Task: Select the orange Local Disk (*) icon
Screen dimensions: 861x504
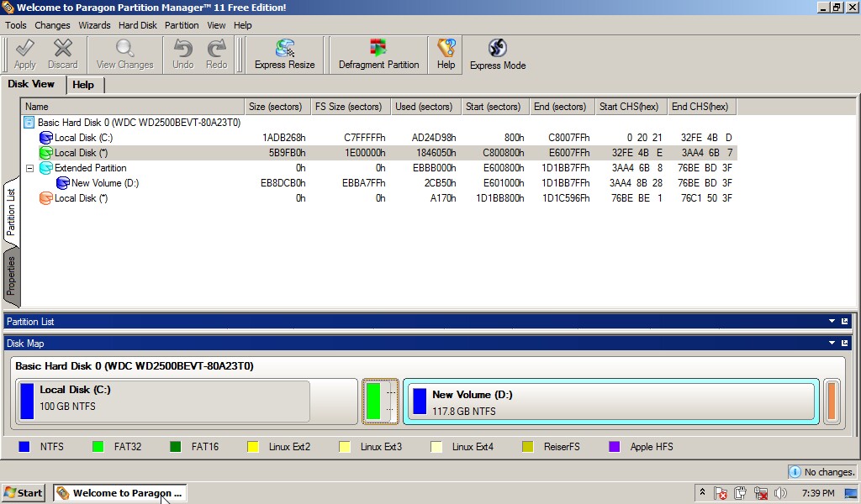Action: coord(45,198)
